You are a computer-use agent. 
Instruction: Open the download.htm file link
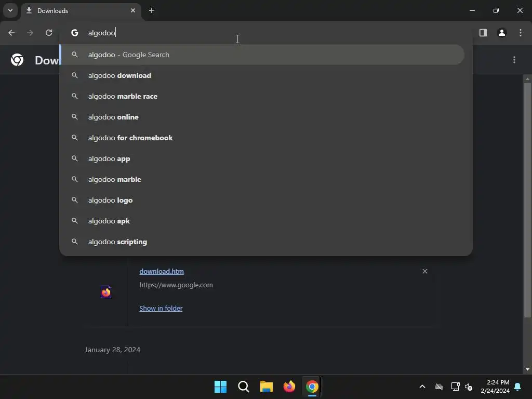[162, 271]
